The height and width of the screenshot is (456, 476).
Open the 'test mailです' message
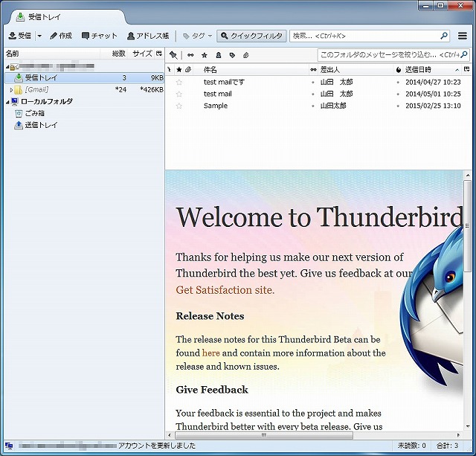(x=224, y=82)
